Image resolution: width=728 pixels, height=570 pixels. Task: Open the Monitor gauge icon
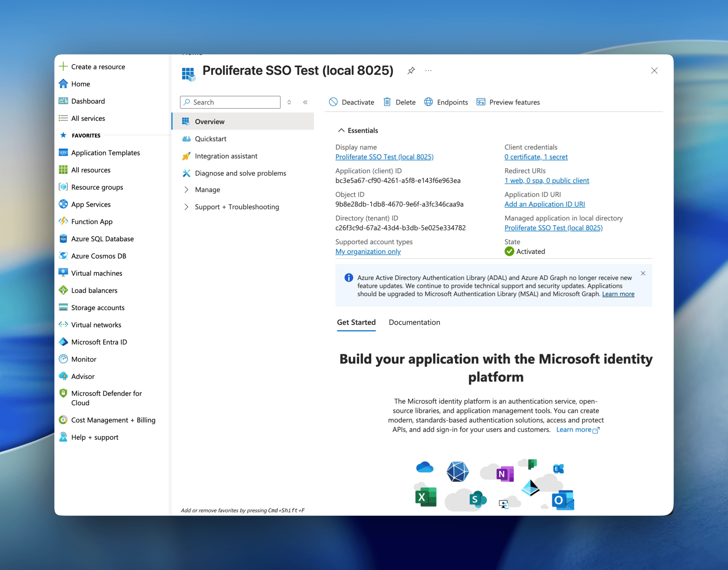(x=63, y=359)
